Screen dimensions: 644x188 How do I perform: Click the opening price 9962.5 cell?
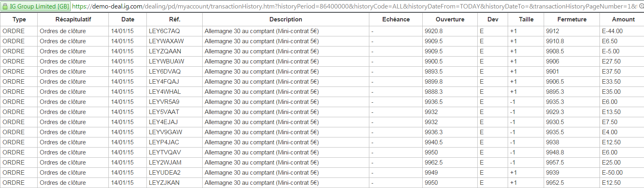(434, 163)
